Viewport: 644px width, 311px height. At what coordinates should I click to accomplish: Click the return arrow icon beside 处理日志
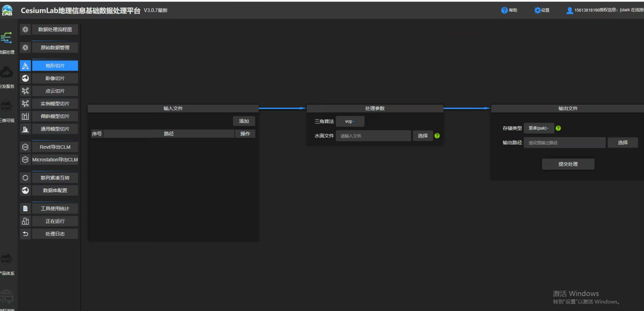tap(25, 234)
